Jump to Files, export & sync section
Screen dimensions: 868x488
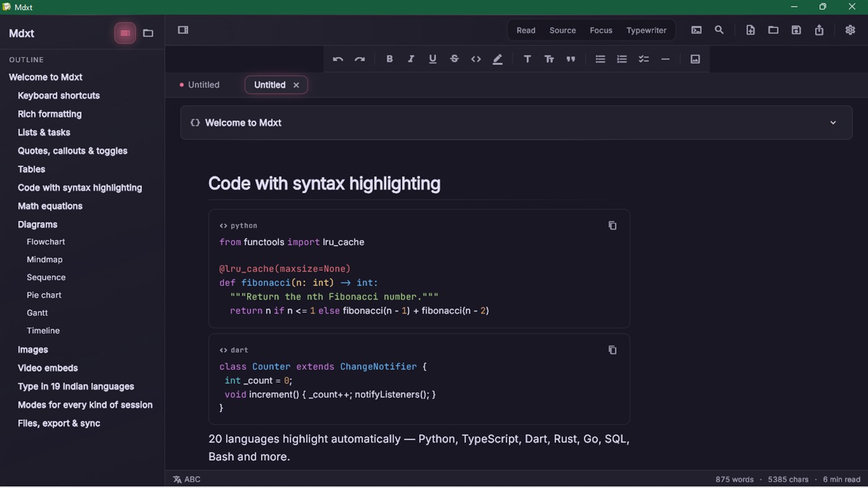59,424
